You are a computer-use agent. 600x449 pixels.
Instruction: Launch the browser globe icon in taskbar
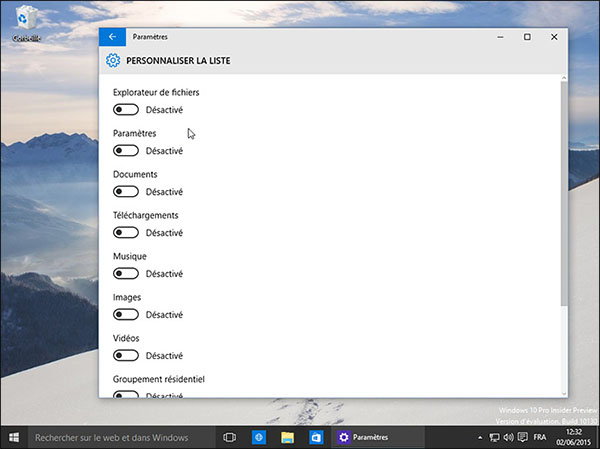[x=258, y=437]
